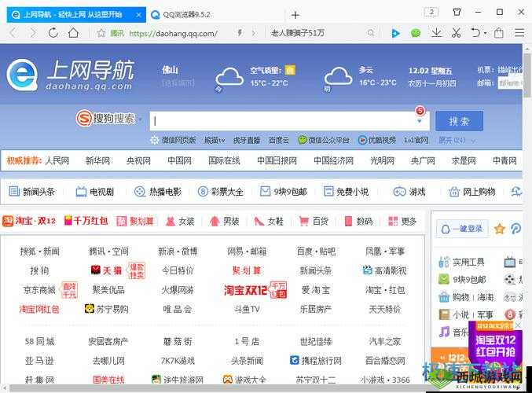Viewport: 532px width, 393px height.
Task: Close the 淘宝双12 红包 floating ad
Action: click(518, 326)
